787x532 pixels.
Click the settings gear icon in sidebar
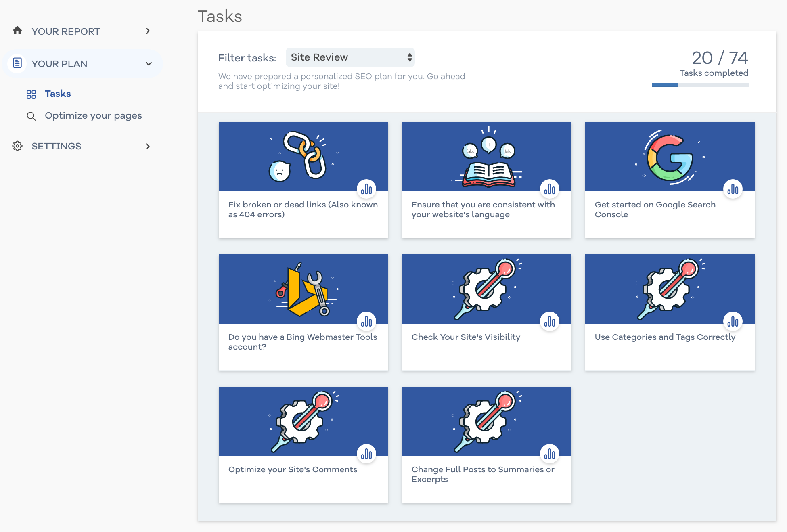pyautogui.click(x=17, y=146)
